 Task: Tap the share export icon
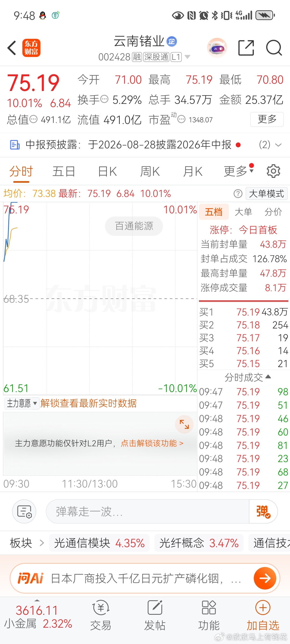point(246,48)
